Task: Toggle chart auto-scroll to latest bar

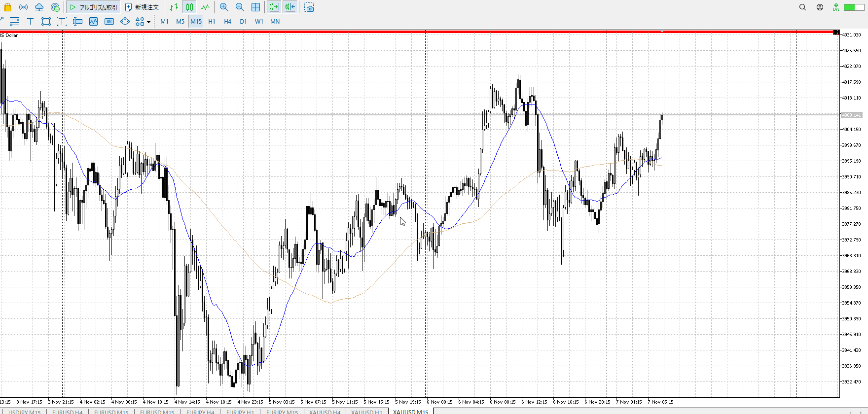Action: pos(274,7)
